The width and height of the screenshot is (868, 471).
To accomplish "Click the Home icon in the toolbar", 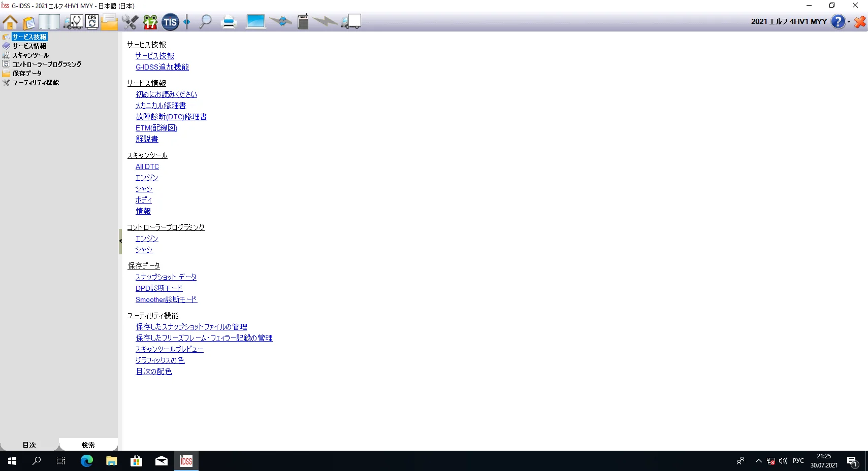I will [10, 22].
